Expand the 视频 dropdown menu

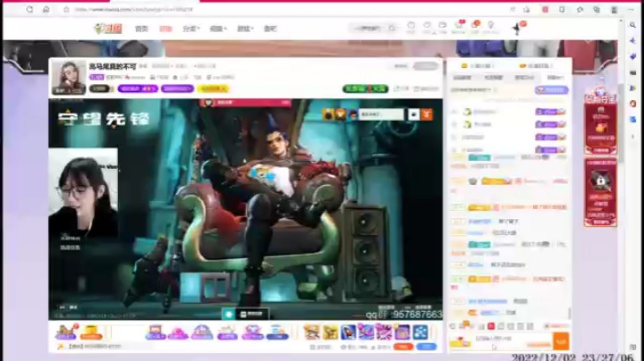click(217, 29)
